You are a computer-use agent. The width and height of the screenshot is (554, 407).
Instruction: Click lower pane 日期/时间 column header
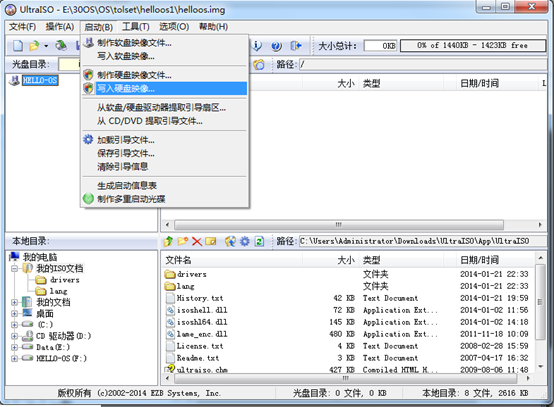pos(495,260)
